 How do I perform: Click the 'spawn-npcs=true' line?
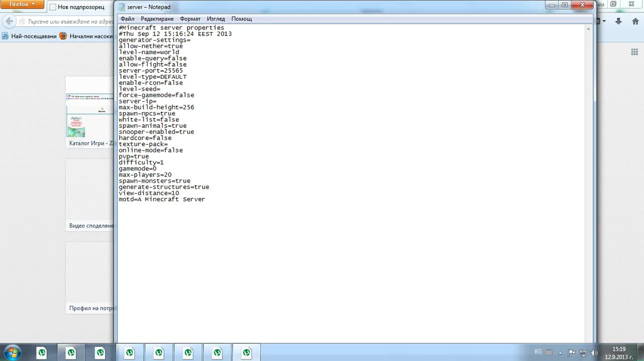pyautogui.click(x=147, y=113)
